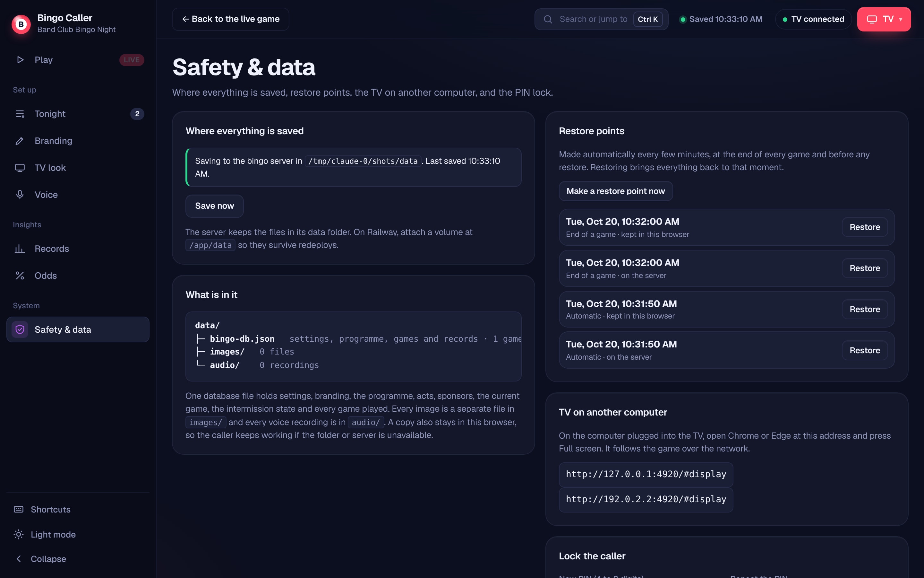Viewport: 924px width, 578px height.
Task: Click the search magnifier icon
Action: (548, 19)
